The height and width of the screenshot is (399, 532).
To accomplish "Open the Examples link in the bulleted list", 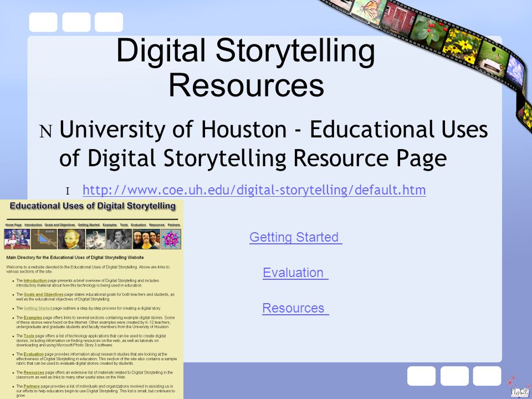I will point(33,318).
